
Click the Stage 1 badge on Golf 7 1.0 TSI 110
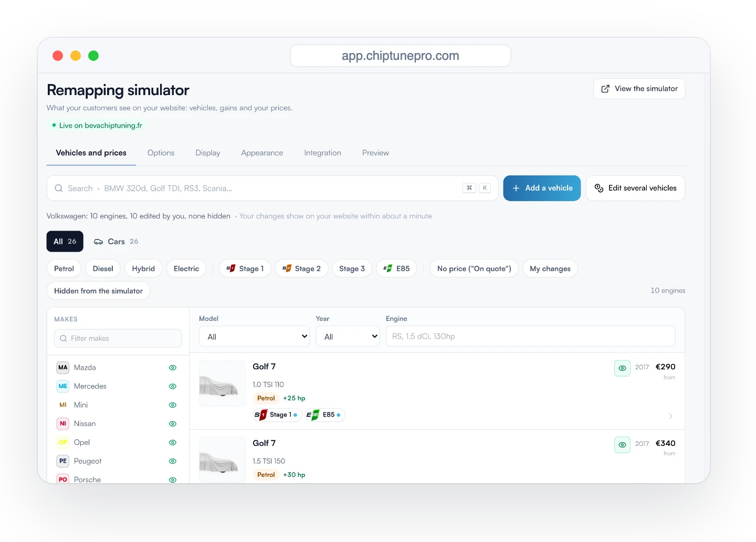pos(277,415)
